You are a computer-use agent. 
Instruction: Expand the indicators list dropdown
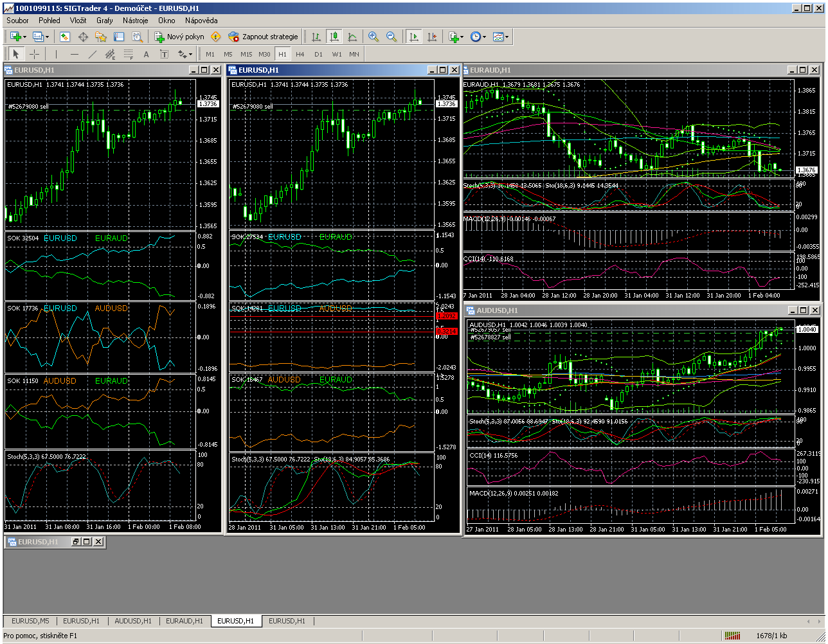[462, 37]
